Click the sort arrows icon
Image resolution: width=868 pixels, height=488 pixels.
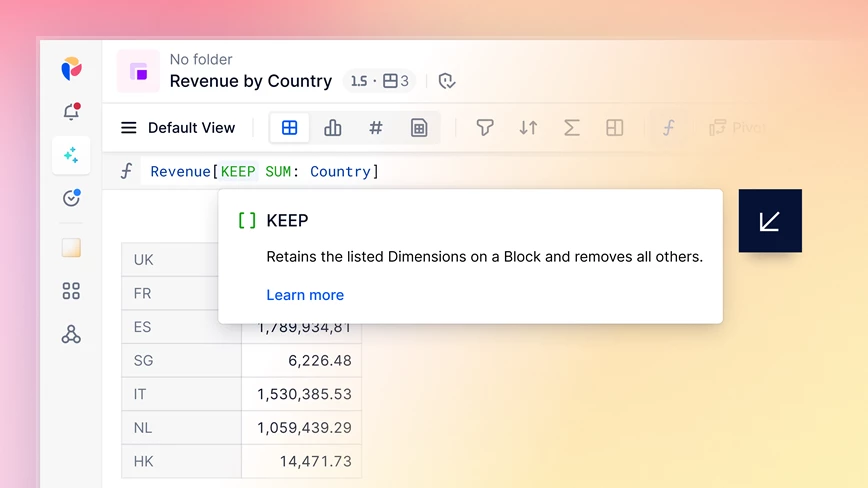click(x=528, y=128)
